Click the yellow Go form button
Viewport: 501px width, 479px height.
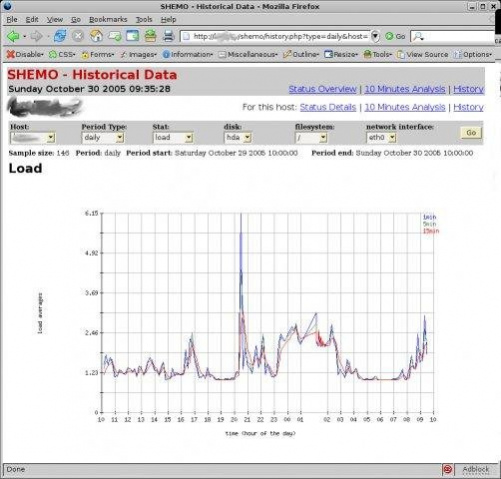471,133
